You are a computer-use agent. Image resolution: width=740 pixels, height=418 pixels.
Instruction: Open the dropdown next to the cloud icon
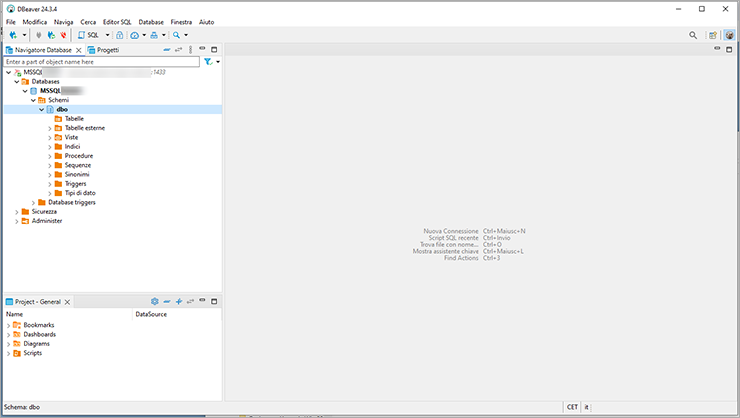click(144, 35)
